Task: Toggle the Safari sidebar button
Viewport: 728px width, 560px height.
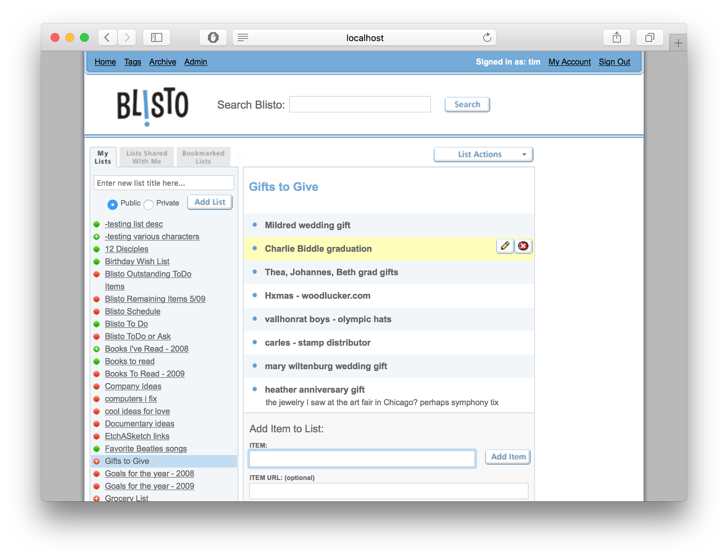Action: [x=157, y=38]
